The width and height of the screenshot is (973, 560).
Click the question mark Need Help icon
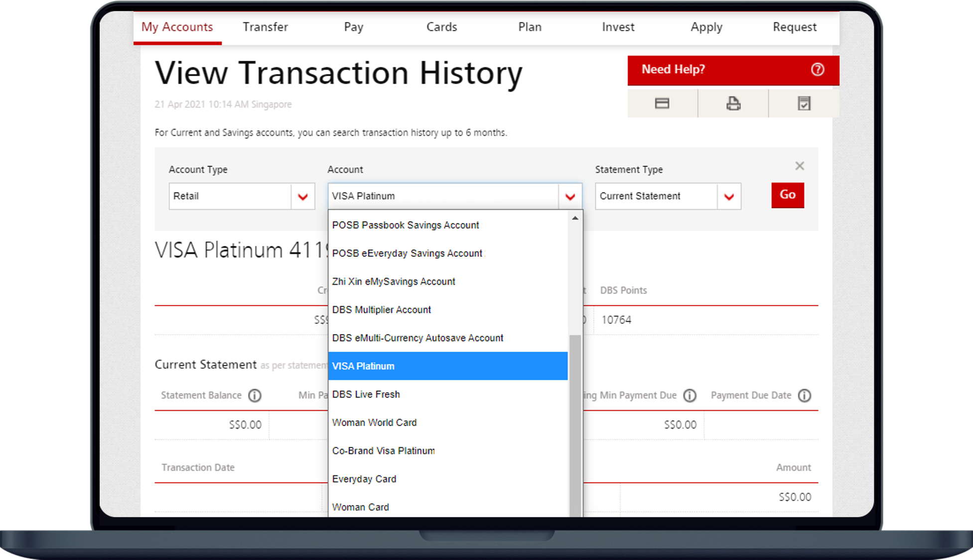point(817,70)
